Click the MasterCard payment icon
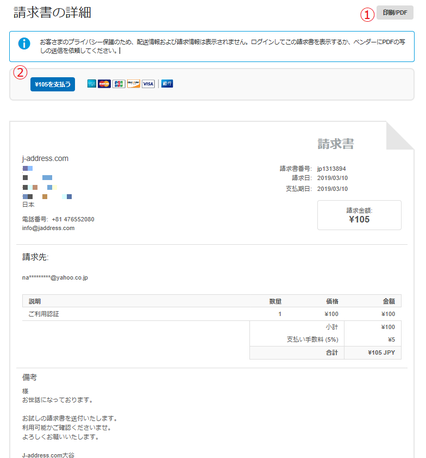Screen dimensions: 426x458 [104, 84]
